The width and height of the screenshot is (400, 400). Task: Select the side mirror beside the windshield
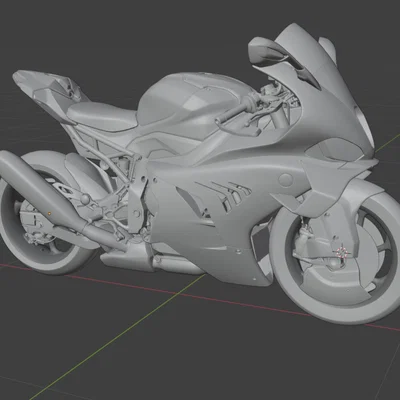coord(268,51)
